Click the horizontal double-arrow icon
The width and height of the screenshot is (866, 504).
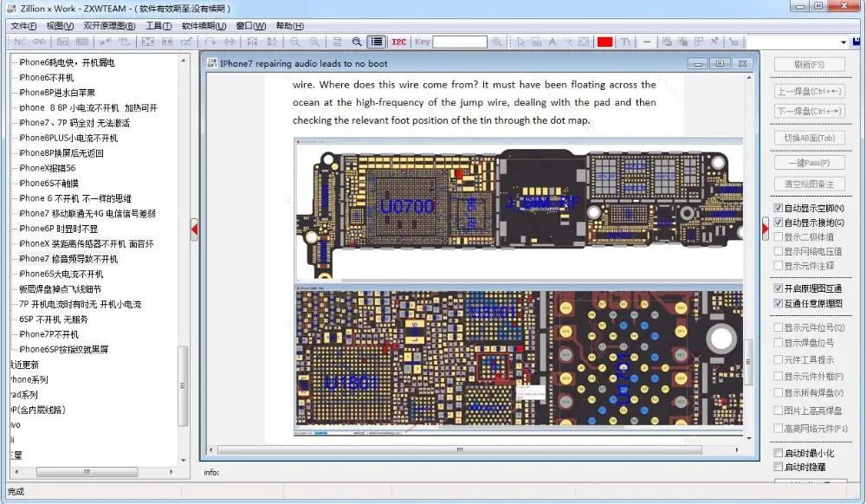(x=229, y=42)
